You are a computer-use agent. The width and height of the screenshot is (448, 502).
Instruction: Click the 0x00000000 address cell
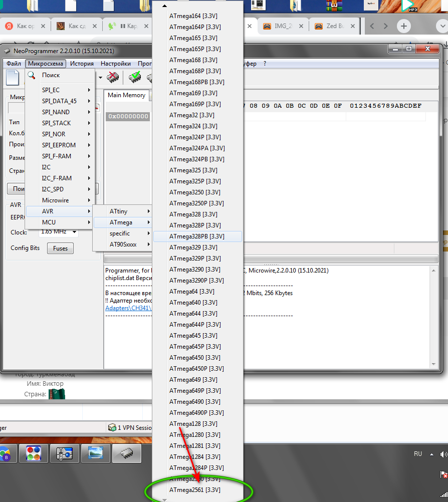tap(128, 116)
